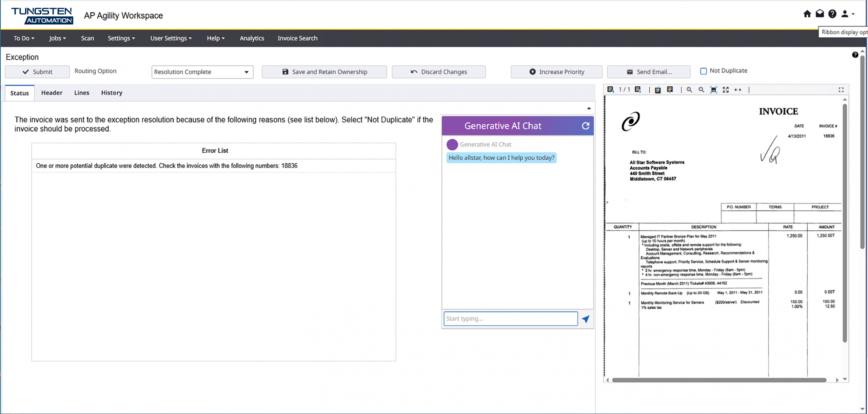Open the mail envelope icon in header

pos(820,14)
